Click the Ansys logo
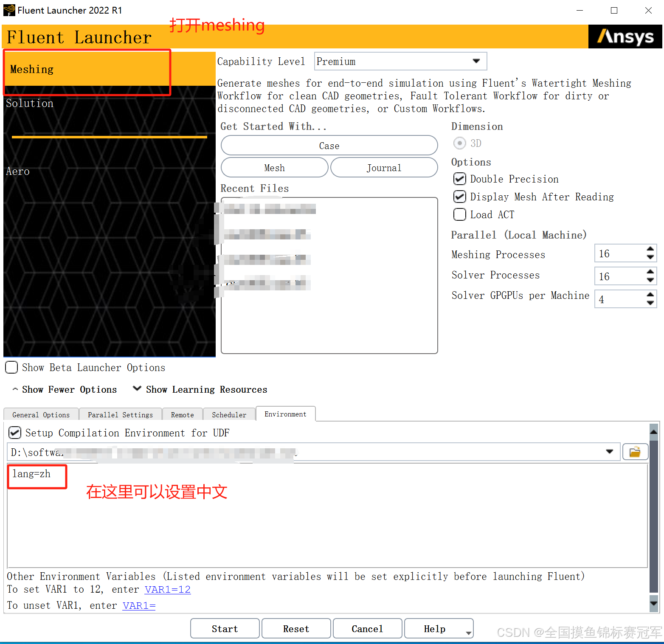Viewport: 664px width, 644px height. coord(625,37)
